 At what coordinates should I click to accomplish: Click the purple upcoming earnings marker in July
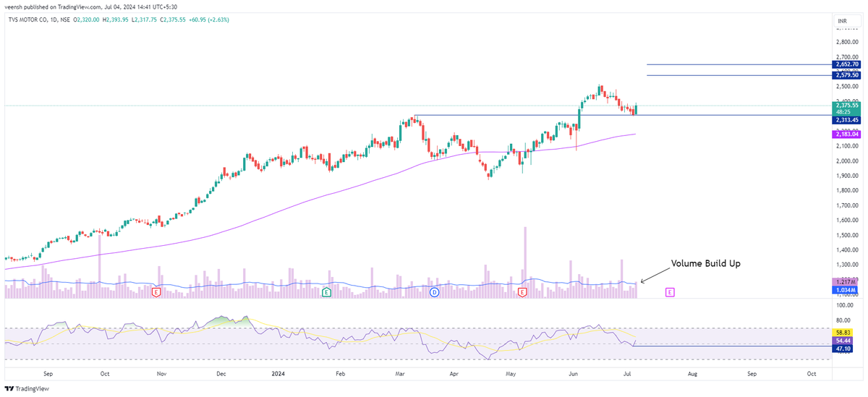click(x=670, y=292)
